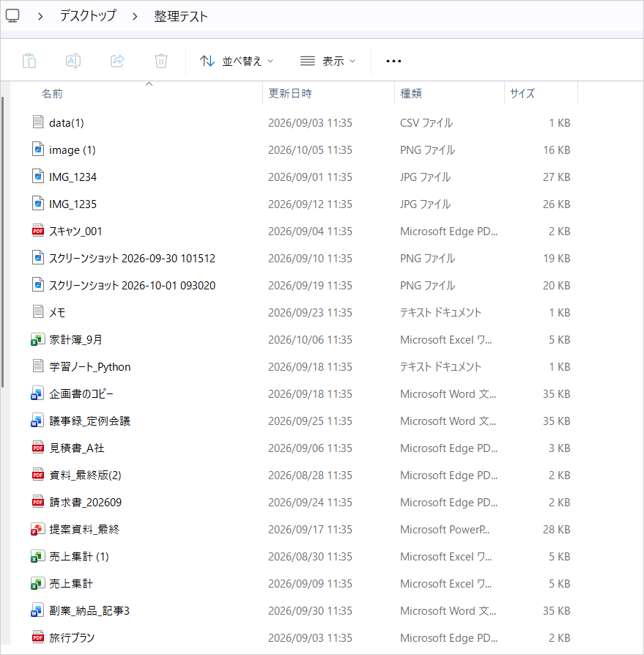Screen dimensions: 644x655
Task: Click the 28 KB size cell
Action: (x=556, y=530)
